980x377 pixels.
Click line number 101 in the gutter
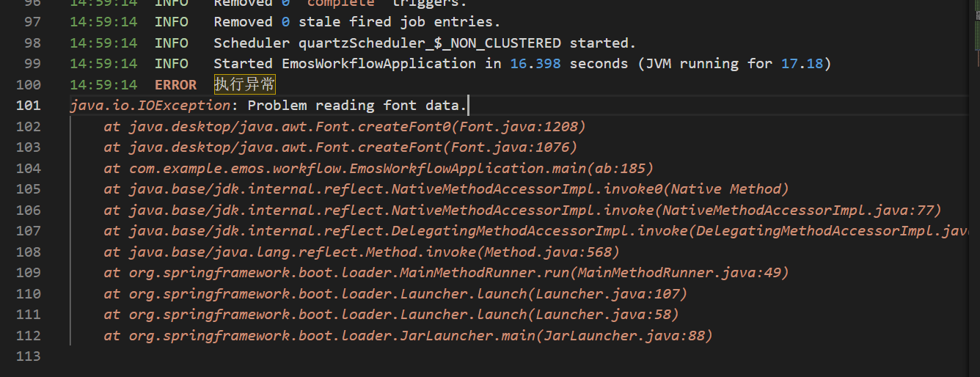(x=28, y=106)
